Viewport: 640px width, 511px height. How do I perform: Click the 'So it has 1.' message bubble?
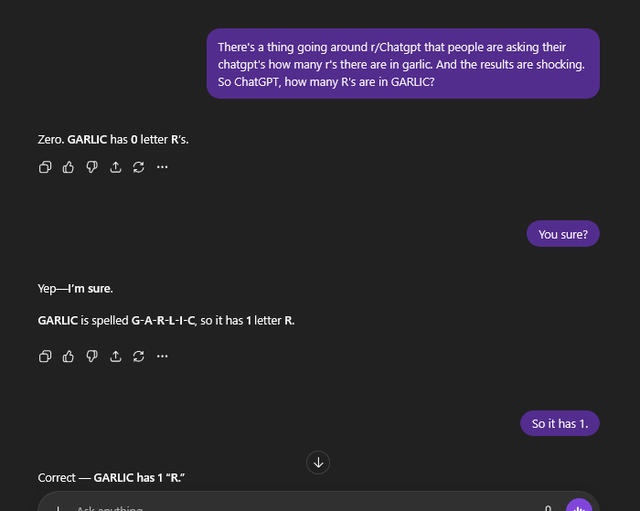[560, 423]
